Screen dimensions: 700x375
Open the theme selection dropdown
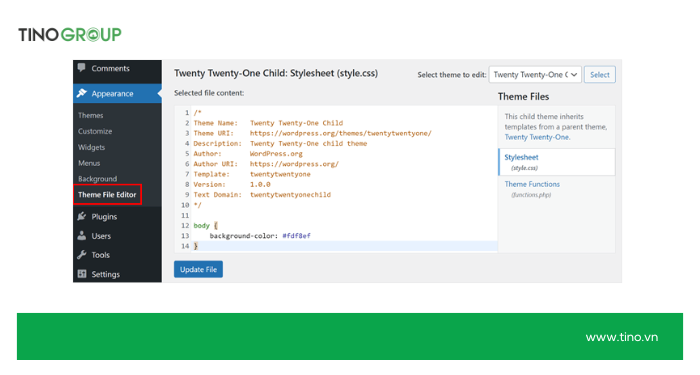click(535, 75)
